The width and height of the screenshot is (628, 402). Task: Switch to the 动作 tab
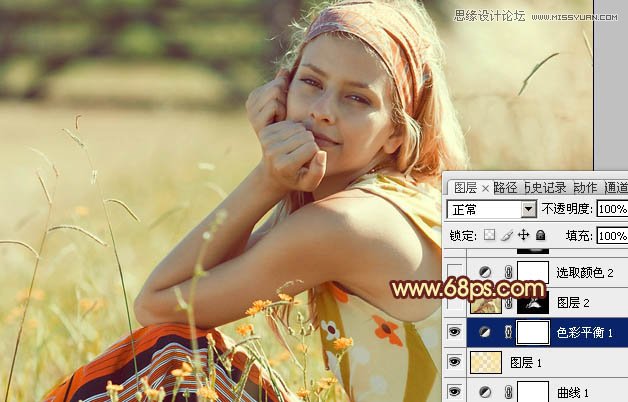click(x=586, y=188)
